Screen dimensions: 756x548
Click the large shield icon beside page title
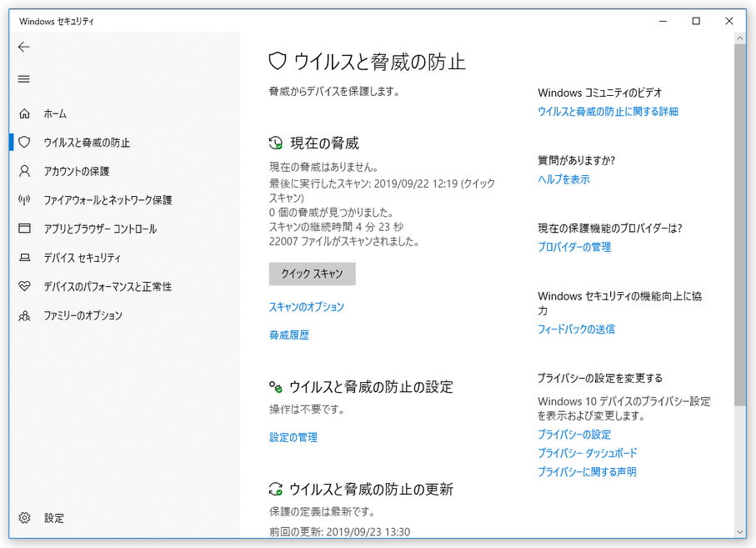click(x=278, y=62)
